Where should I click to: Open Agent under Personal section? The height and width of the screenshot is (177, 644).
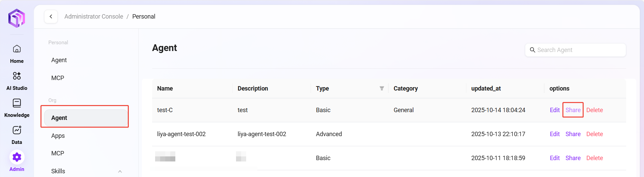pos(59,60)
